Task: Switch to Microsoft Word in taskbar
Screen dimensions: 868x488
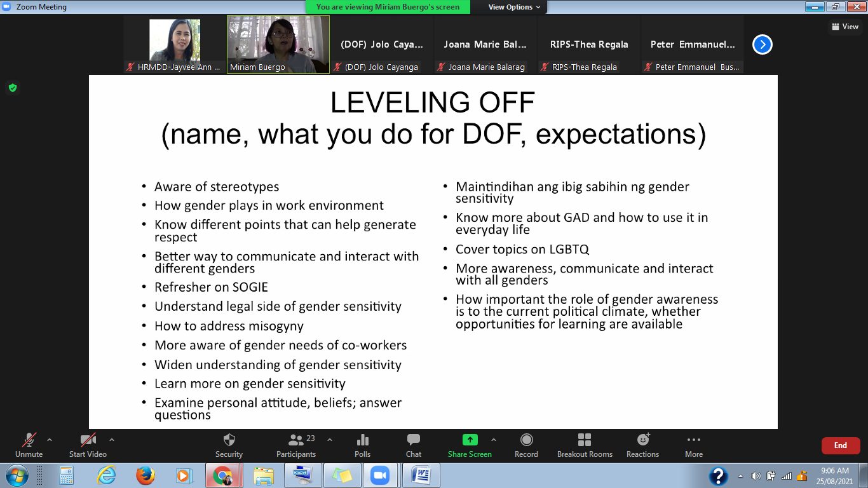Action: pos(421,475)
